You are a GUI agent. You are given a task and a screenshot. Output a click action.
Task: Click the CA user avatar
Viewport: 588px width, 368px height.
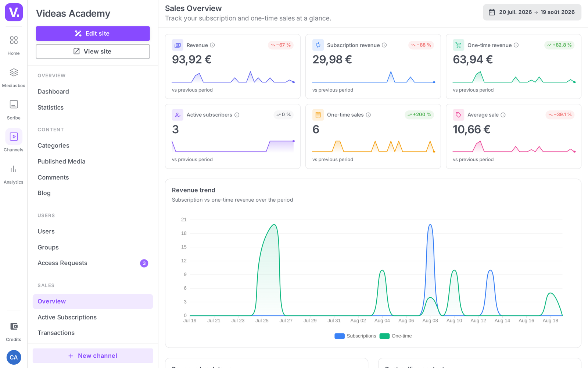(x=14, y=357)
